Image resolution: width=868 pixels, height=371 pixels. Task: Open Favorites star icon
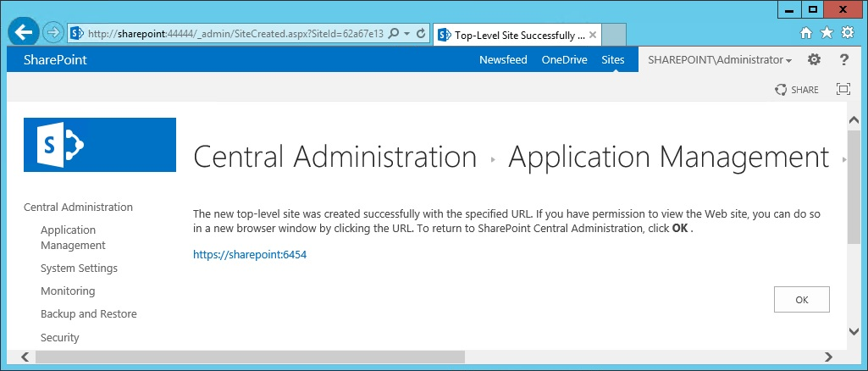(x=827, y=33)
